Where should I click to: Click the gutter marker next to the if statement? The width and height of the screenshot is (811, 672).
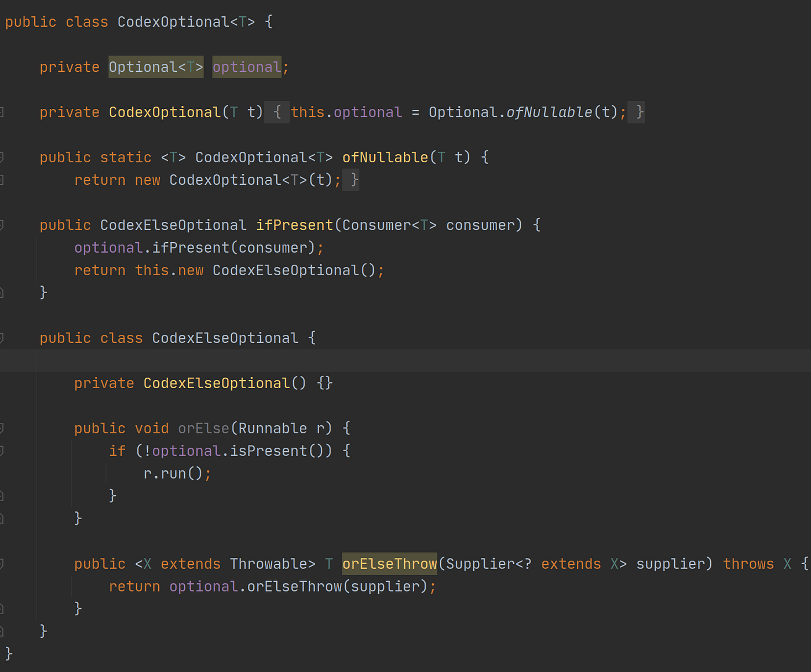(x=3, y=450)
